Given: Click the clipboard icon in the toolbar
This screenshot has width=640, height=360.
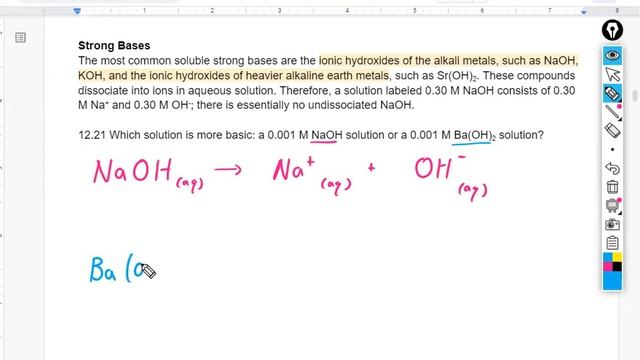Looking at the screenshot, I should [x=612, y=243].
